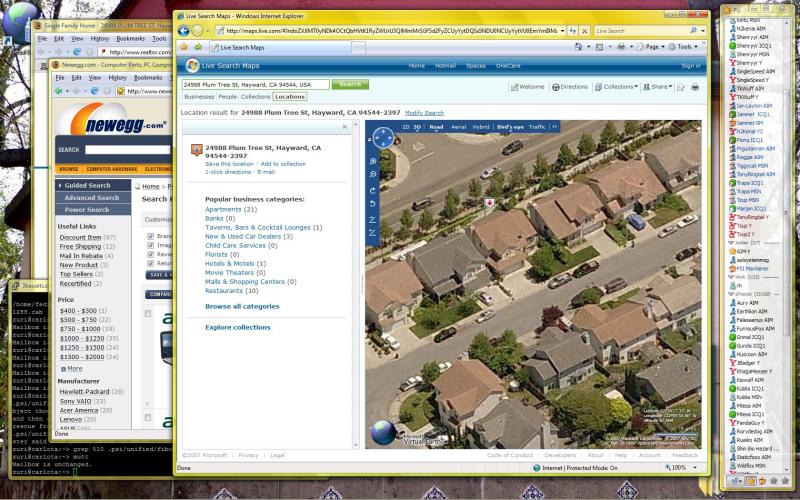This screenshot has height=500, width=800.
Task: Click the address search input field
Action: [255, 85]
